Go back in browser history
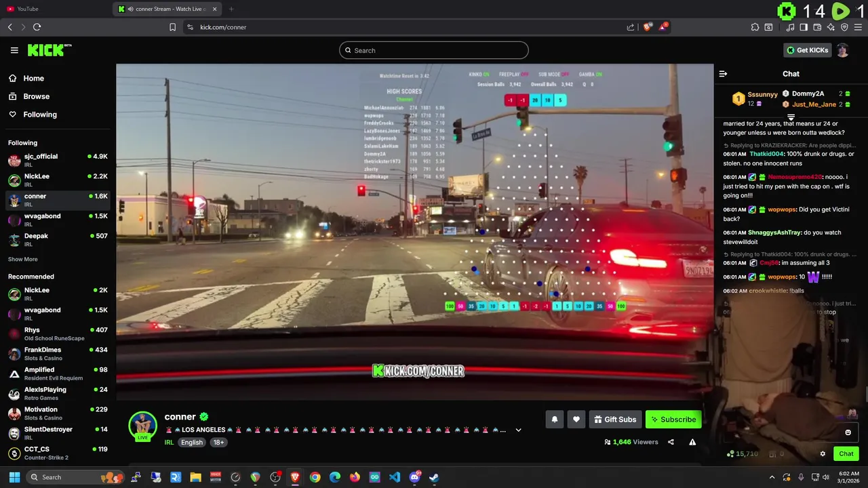This screenshot has height=488, width=868. pos(9,27)
